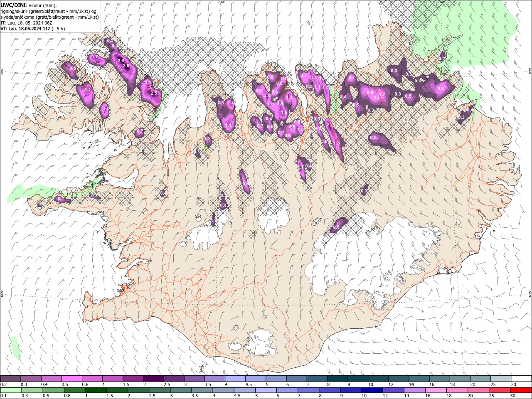Click the 'VT: Lau. 18.05.2024 11Z' valid time
The image size is (532, 399).
[x=25, y=29]
